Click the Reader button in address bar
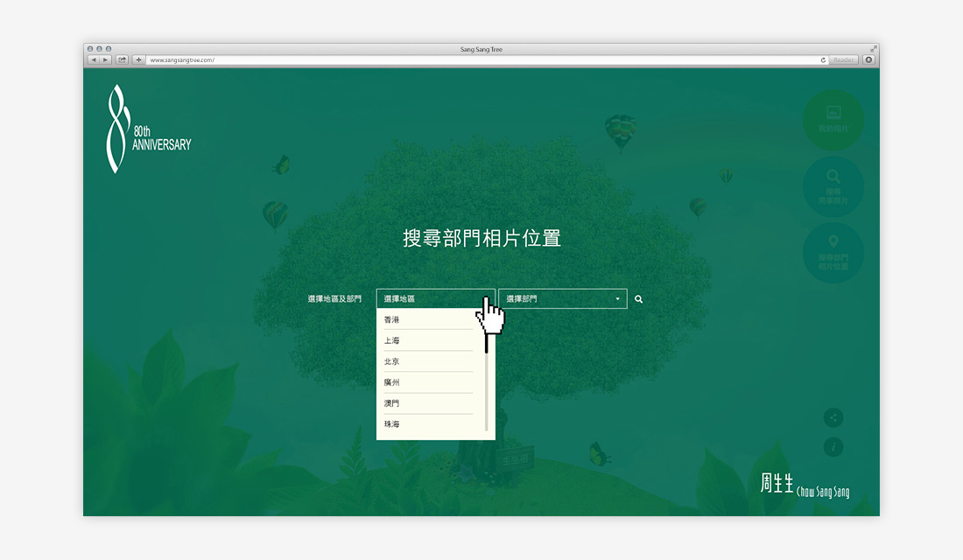This screenshot has height=560, width=963. (844, 60)
